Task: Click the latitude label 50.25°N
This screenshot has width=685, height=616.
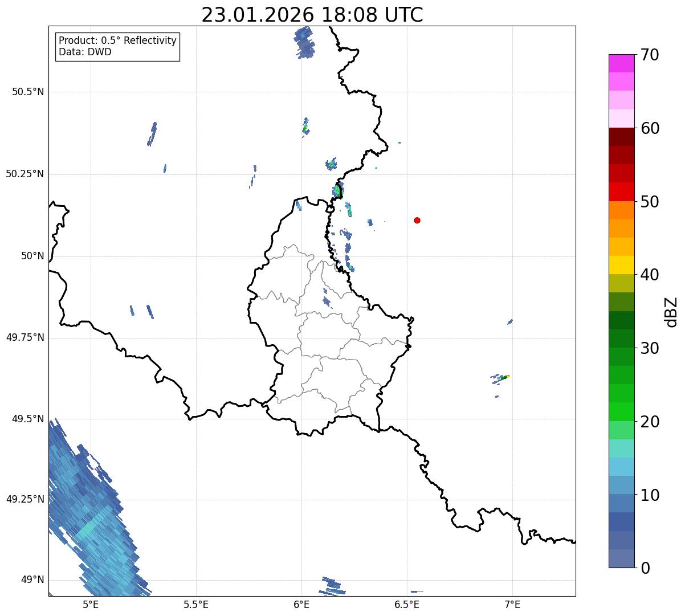Action: pyautogui.click(x=25, y=174)
